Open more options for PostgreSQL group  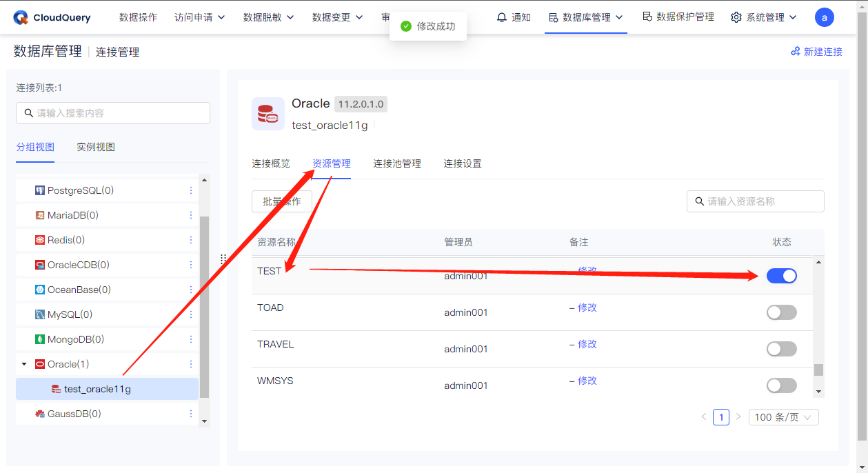pos(191,190)
